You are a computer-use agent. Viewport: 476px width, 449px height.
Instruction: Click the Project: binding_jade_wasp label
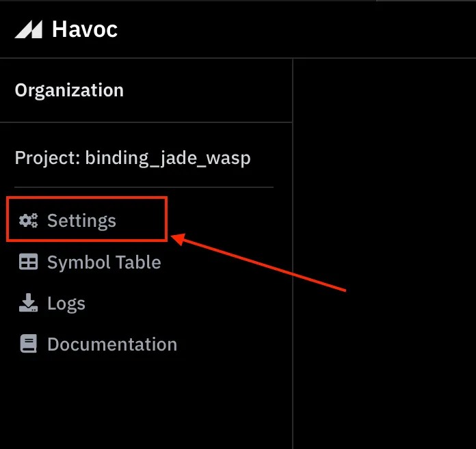pyautogui.click(x=133, y=158)
